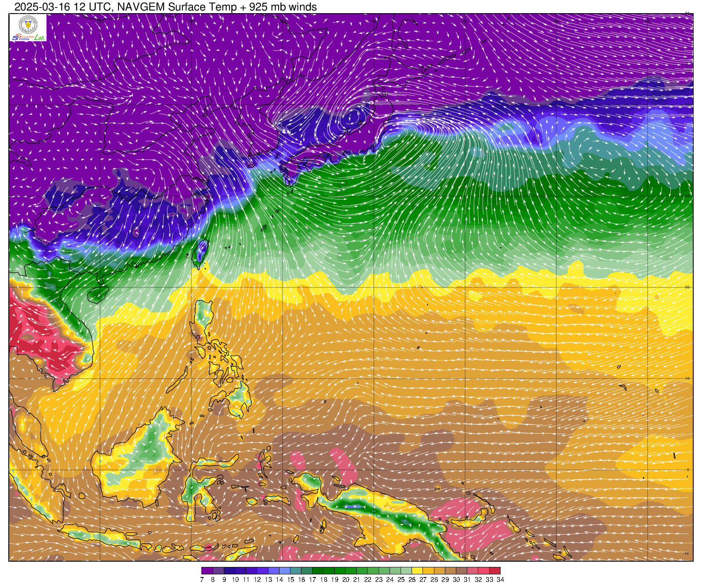The height and width of the screenshot is (588, 702).
Task: Click the university seal emblem in the logo
Action: click(28, 25)
